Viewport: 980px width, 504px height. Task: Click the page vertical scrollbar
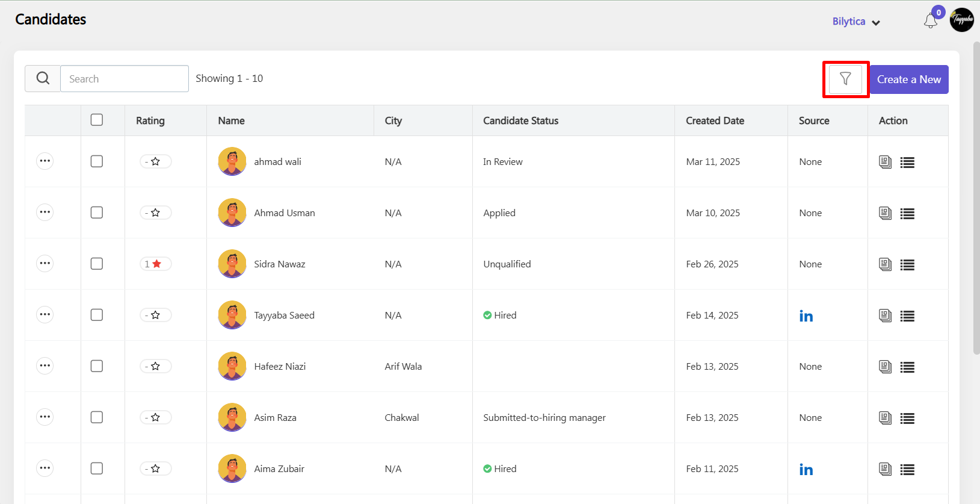tap(976, 199)
